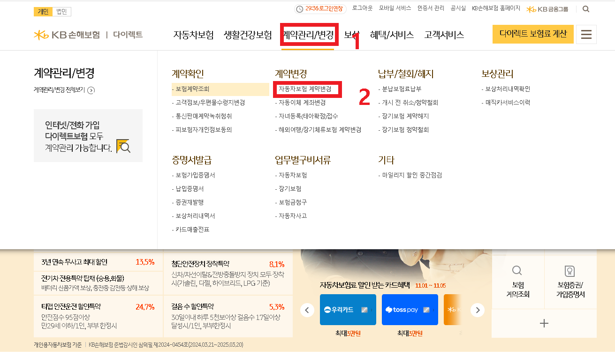Open the 자동차보험 main menu
Image resolution: width=615 pixels, height=364 pixels.
[x=193, y=35]
